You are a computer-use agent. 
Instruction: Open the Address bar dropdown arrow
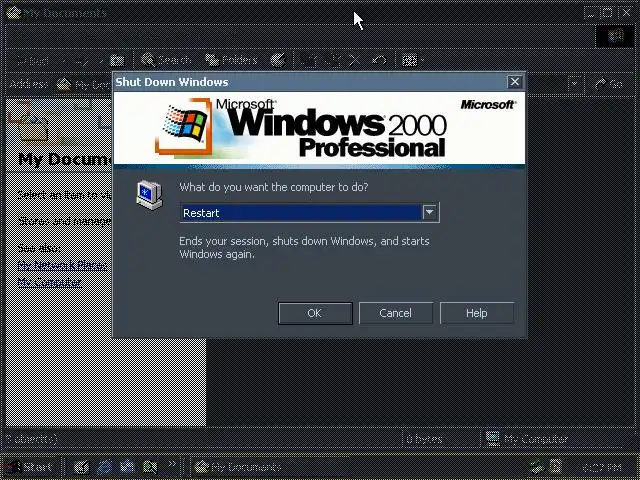click(575, 84)
